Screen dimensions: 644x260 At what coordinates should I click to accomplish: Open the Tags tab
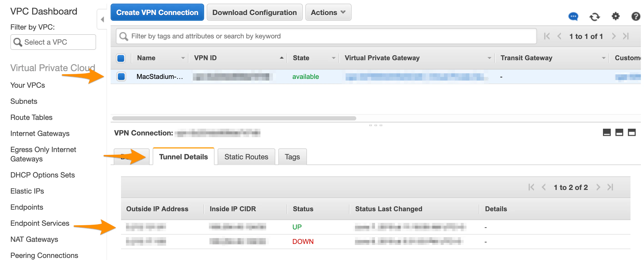(x=292, y=156)
